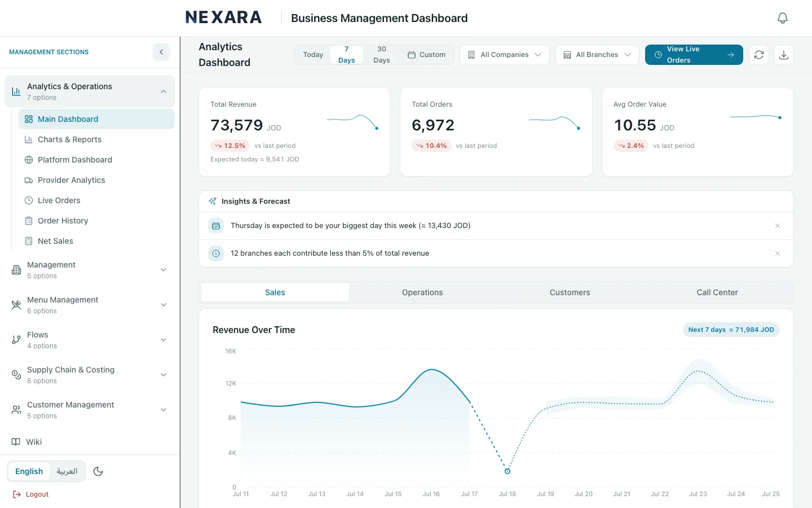
Task: Click the Analytics & Operations chart icon
Action: coord(16,91)
